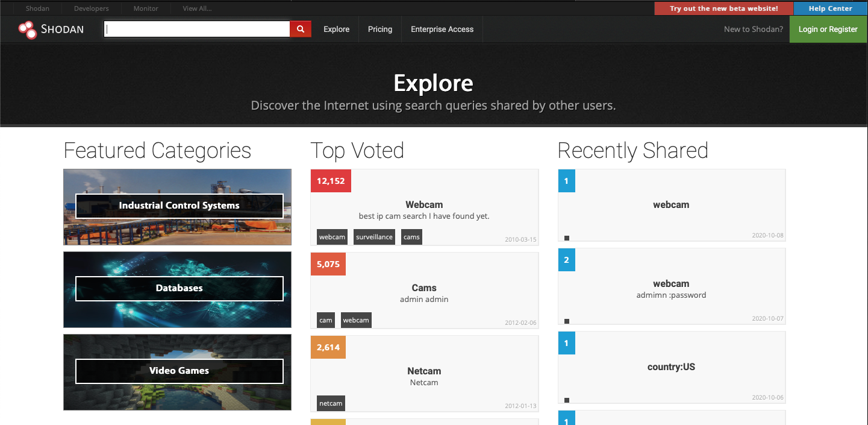Screen dimensions: 868x425
Task: Open the Netcam top voted query
Action: [424, 371]
